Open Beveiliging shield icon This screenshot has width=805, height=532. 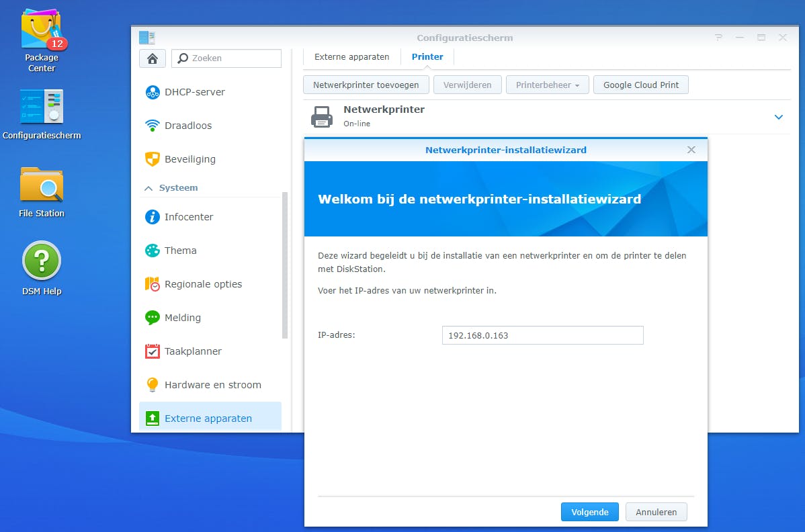[153, 159]
